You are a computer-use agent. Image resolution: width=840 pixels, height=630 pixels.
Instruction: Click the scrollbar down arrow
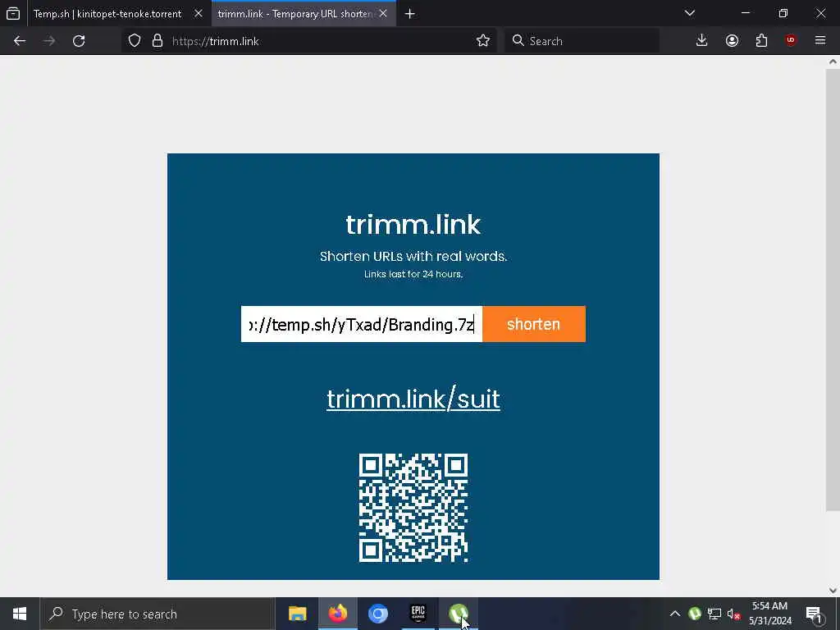pyautogui.click(x=833, y=591)
